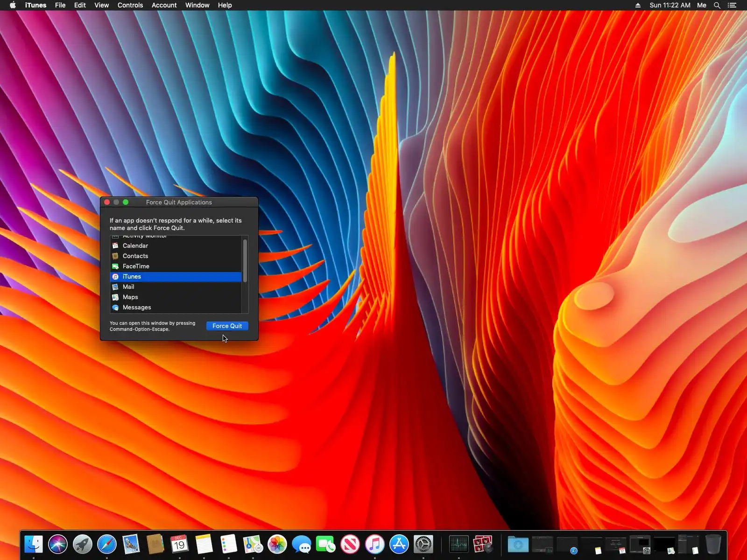
Task: Open the Trash in the Dock
Action: pyautogui.click(x=713, y=544)
